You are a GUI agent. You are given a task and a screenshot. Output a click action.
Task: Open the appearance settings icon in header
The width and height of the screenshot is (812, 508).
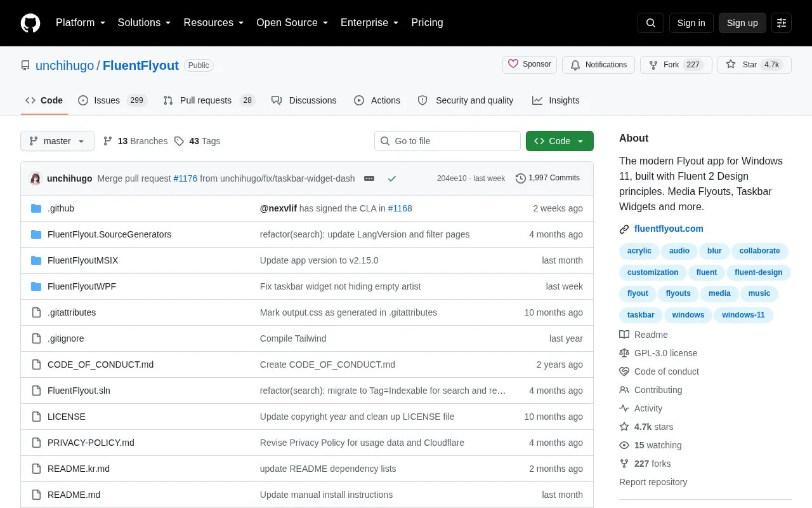point(782,23)
